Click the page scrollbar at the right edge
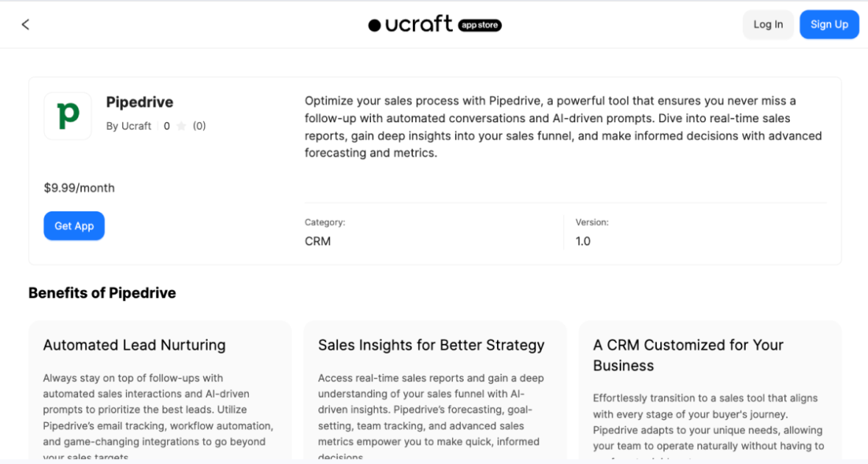868x464 pixels. 865,221
